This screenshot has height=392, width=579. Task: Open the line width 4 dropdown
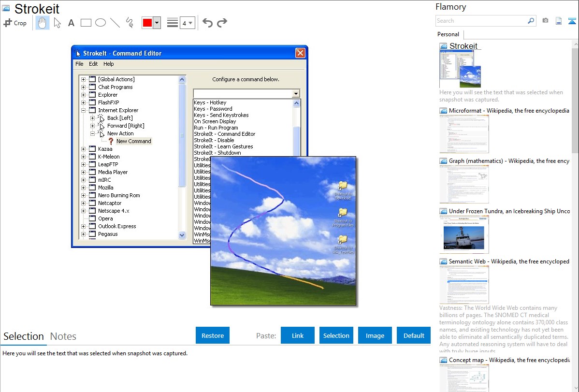coord(188,23)
